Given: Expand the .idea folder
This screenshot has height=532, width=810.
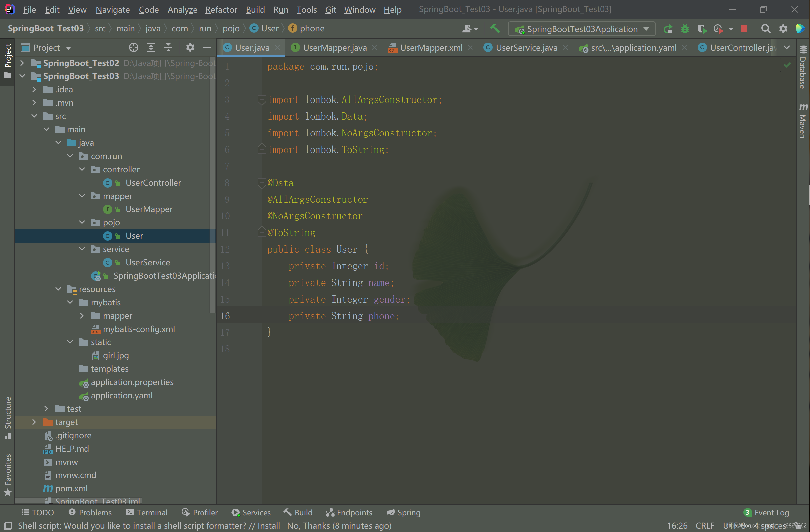Looking at the screenshot, I should (x=34, y=89).
